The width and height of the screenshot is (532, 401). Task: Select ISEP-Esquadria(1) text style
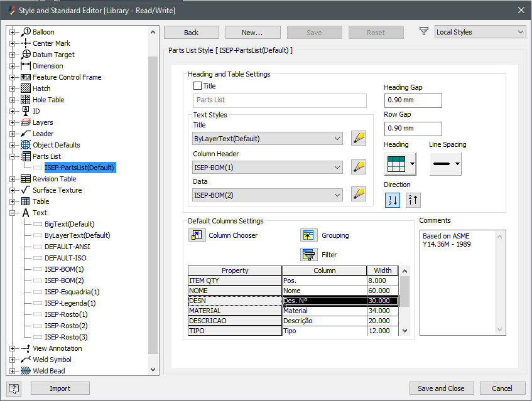72,292
